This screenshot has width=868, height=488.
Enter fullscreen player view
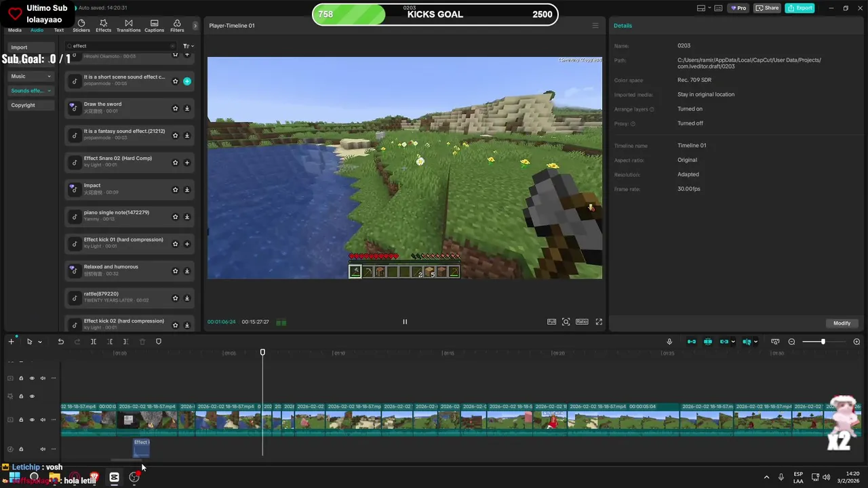tap(599, 322)
